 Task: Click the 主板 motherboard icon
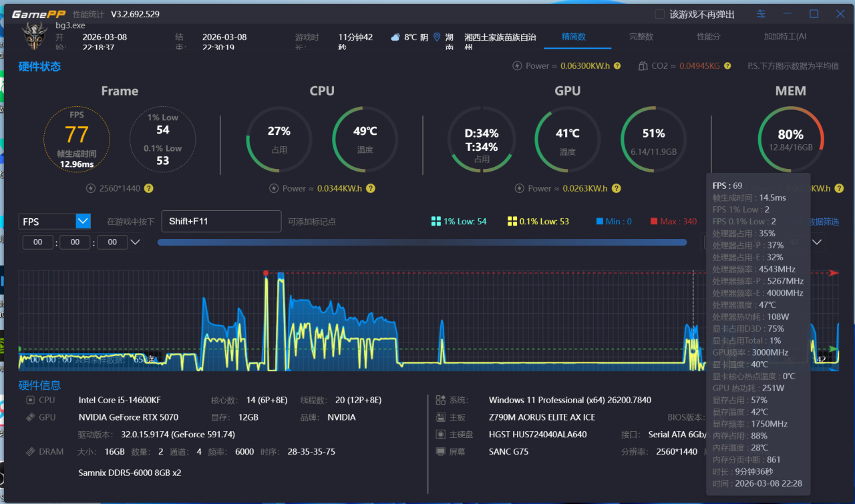point(440,417)
